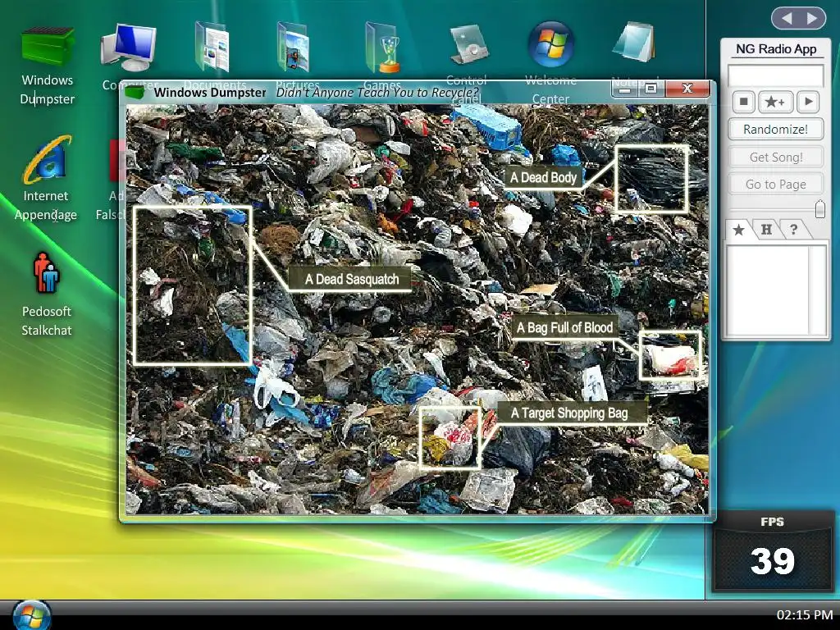This screenshot has height=630, width=840.
Task: Click the NG Radio favorites list area
Action: 767,291
